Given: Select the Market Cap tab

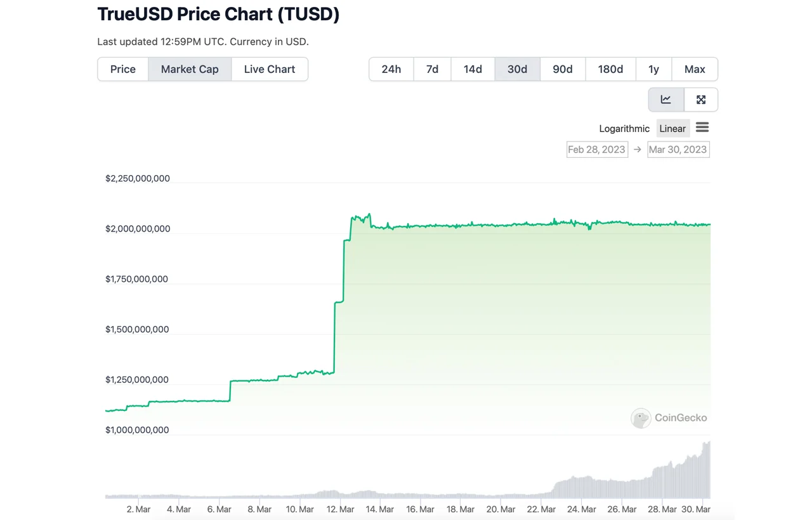Looking at the screenshot, I should pyautogui.click(x=190, y=69).
